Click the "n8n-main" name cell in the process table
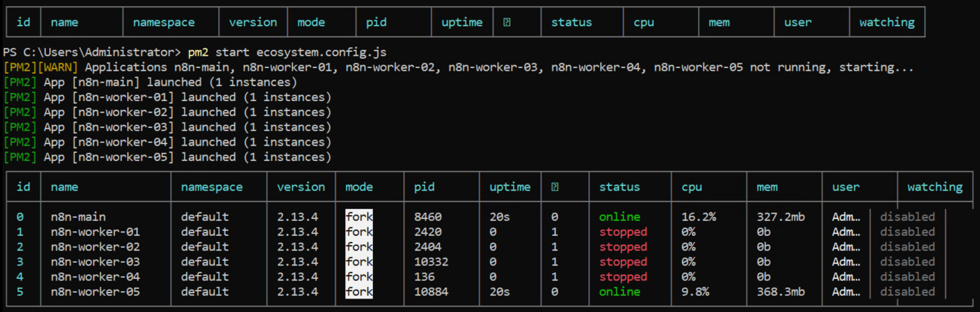 tap(78, 217)
